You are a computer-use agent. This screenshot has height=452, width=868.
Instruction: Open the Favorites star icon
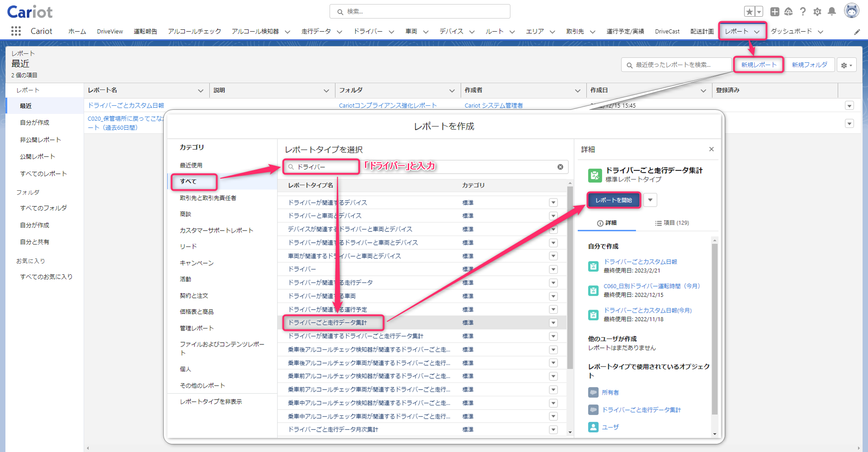pos(750,12)
